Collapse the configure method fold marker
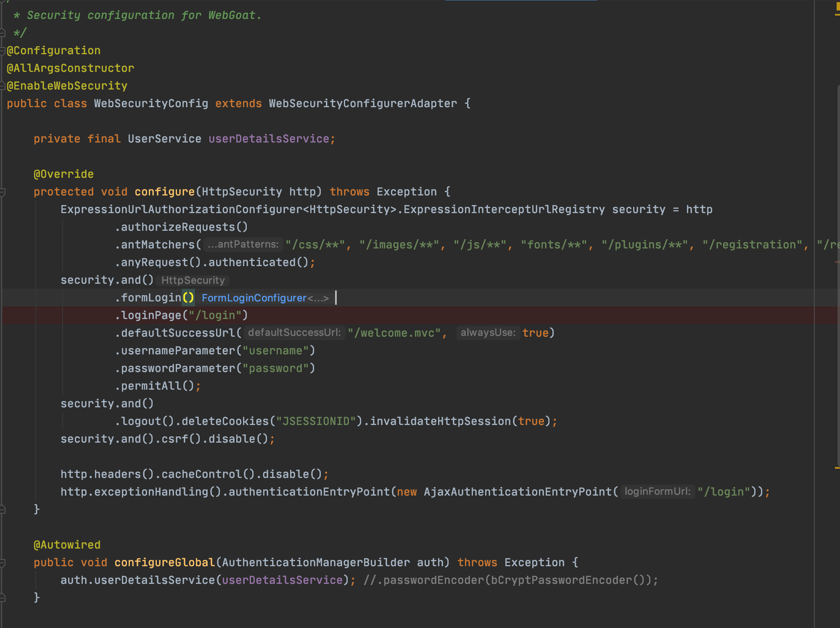The image size is (840, 628). (x=3, y=192)
